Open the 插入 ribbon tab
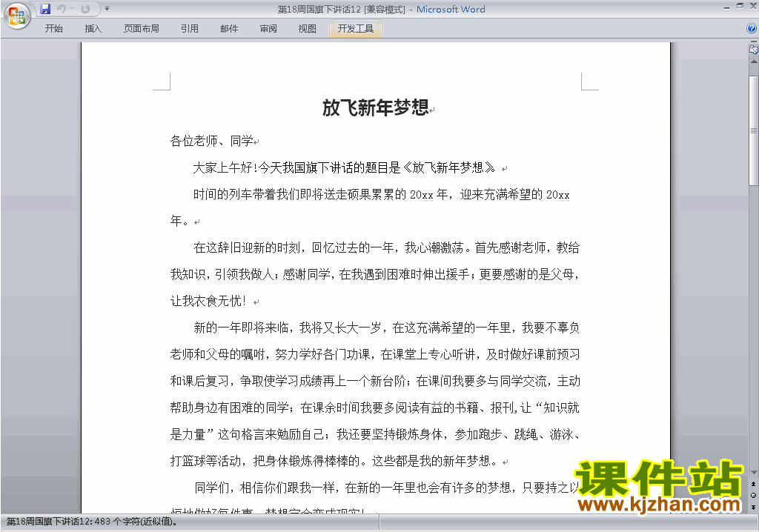This screenshot has height=532, width=759. point(93,29)
